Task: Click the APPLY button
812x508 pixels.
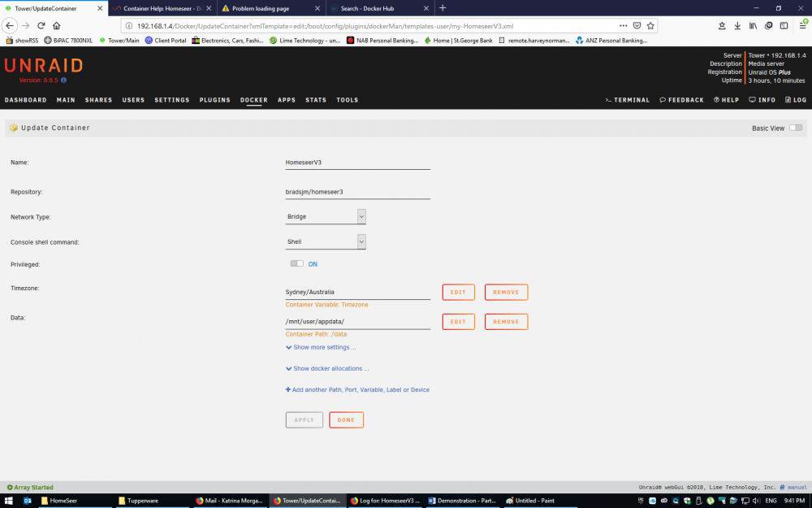Action: pos(304,420)
